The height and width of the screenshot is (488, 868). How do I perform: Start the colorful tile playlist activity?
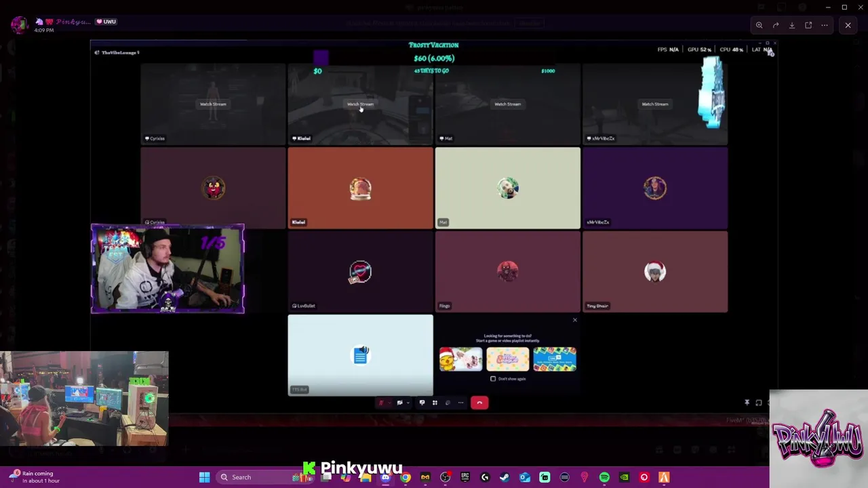555,359
